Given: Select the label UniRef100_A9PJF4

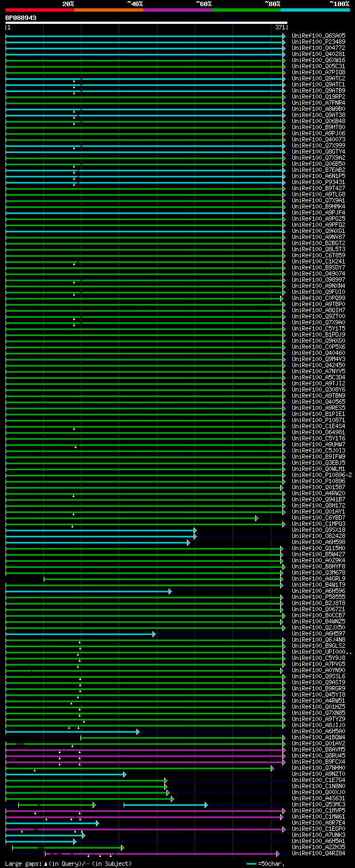Looking at the screenshot, I should tap(318, 212).
